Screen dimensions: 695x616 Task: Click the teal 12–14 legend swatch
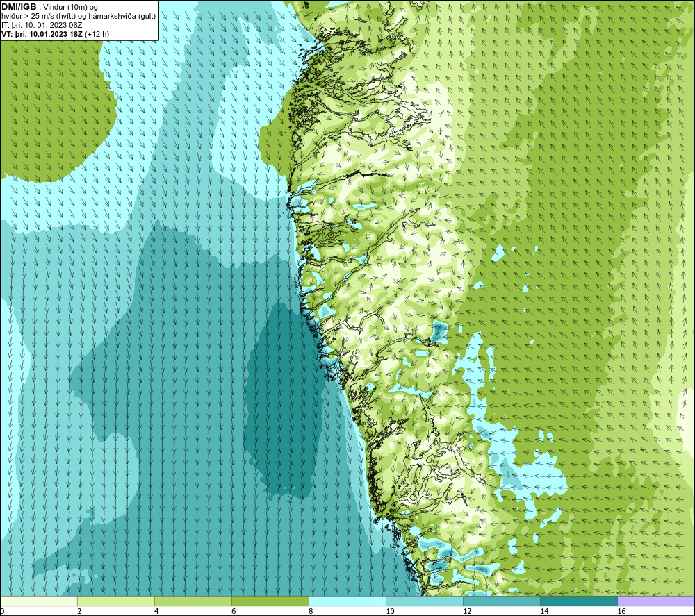(x=502, y=601)
